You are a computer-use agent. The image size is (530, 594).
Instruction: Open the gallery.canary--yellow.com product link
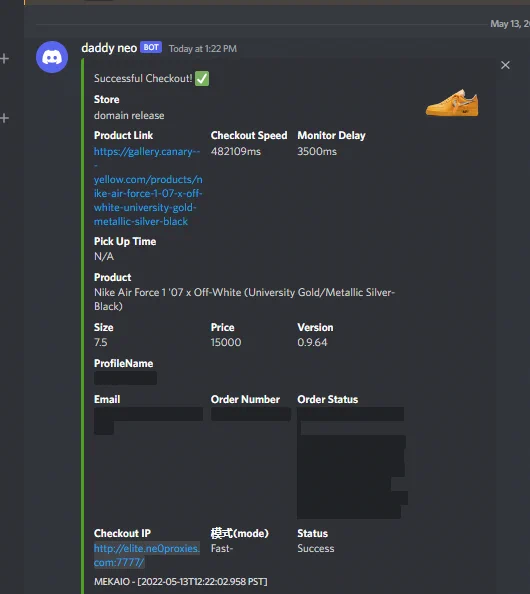point(148,186)
